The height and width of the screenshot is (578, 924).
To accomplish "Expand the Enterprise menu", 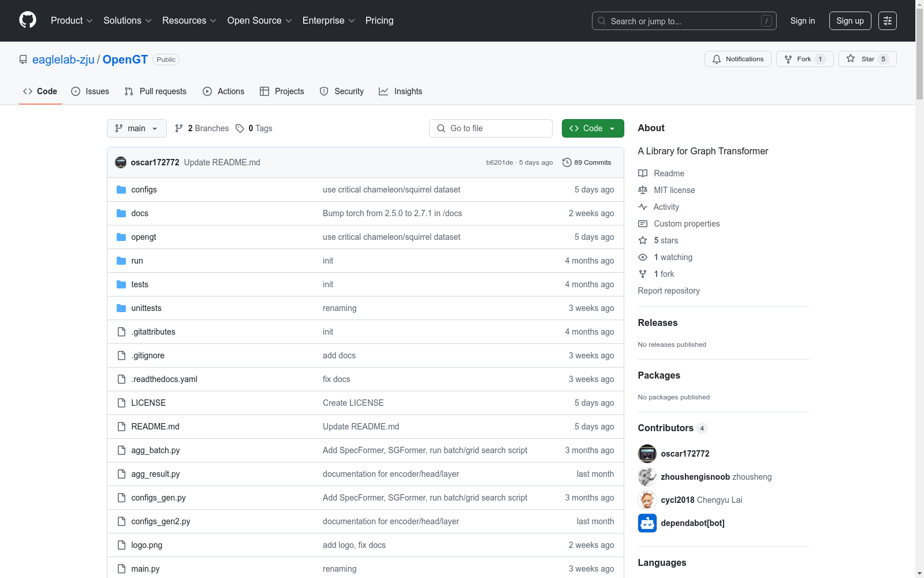I will (x=329, y=21).
